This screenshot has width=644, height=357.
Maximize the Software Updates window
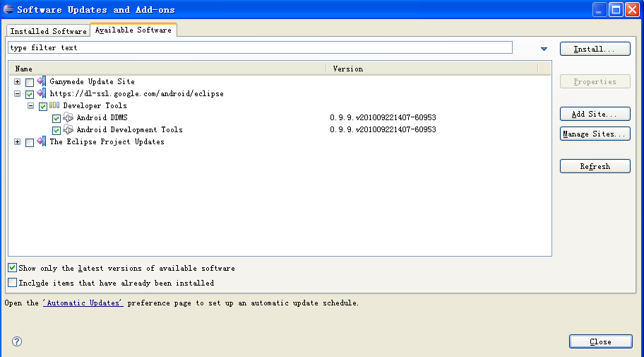coord(616,9)
